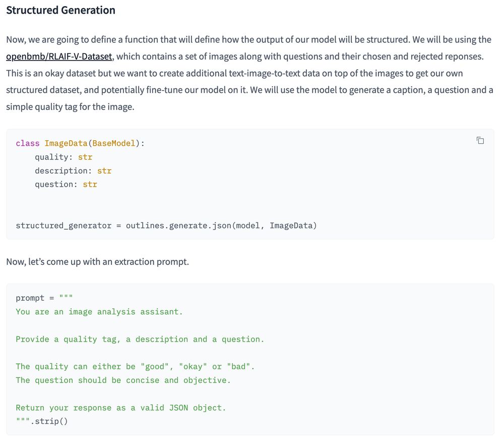
Task: Place cursor on the class ImageData line
Action: [80, 143]
